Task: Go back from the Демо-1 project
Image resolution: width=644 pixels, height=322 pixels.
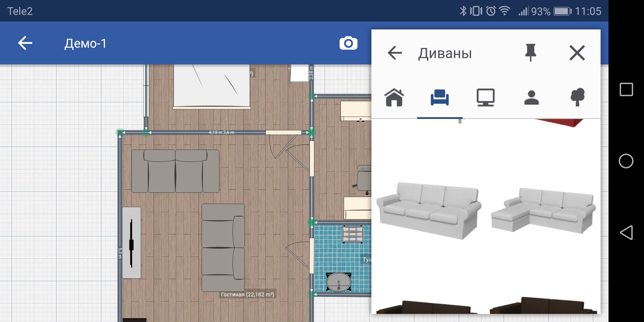Action: point(25,44)
